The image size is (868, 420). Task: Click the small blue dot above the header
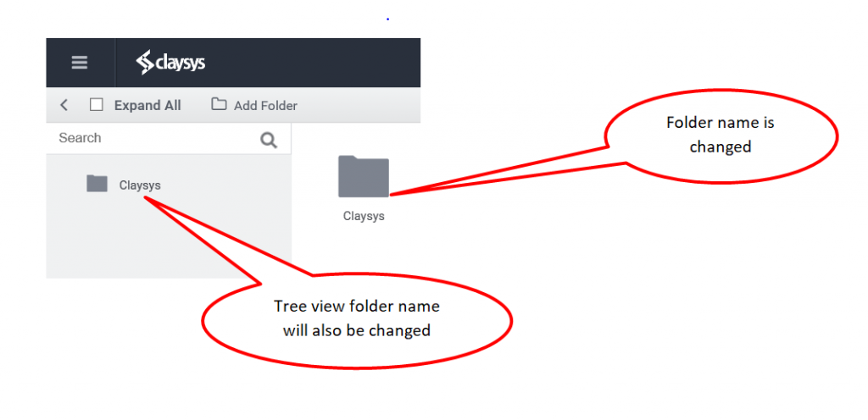click(387, 19)
